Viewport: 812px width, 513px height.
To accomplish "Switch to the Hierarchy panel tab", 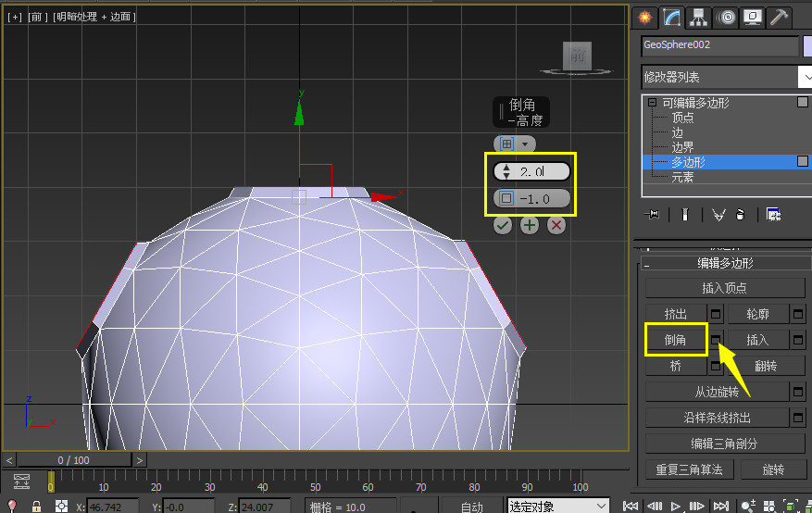I will (699, 17).
